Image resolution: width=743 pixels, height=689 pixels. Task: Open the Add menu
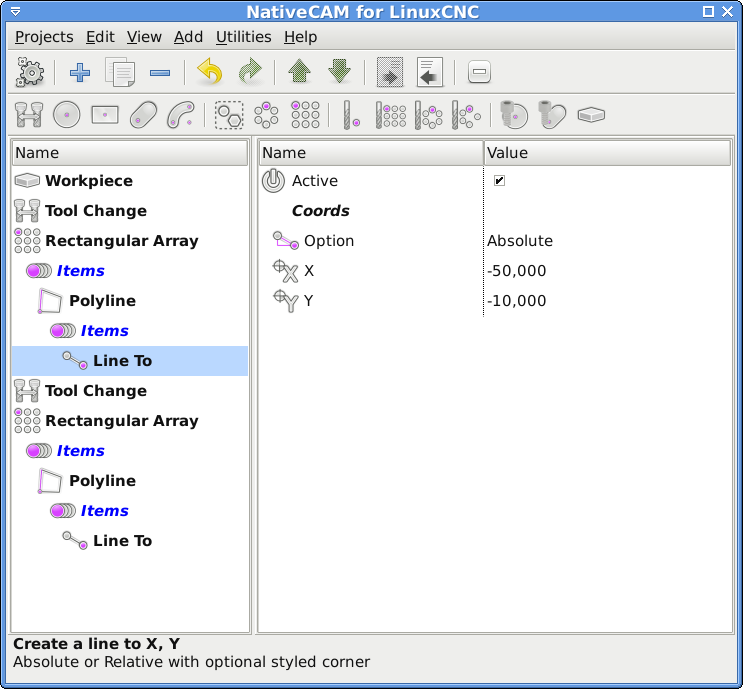[x=188, y=37]
